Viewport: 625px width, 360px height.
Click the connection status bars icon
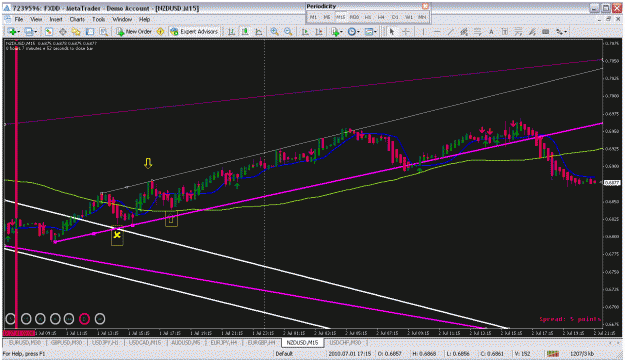click(x=553, y=354)
